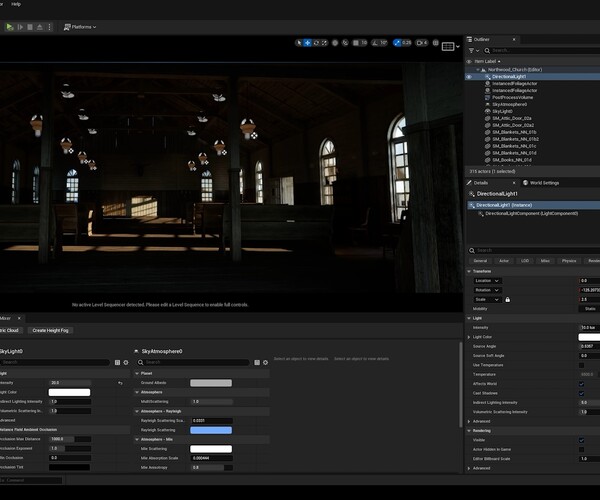The image size is (600, 500).
Task: Collapse the Light section in Details
Action: (x=469, y=318)
